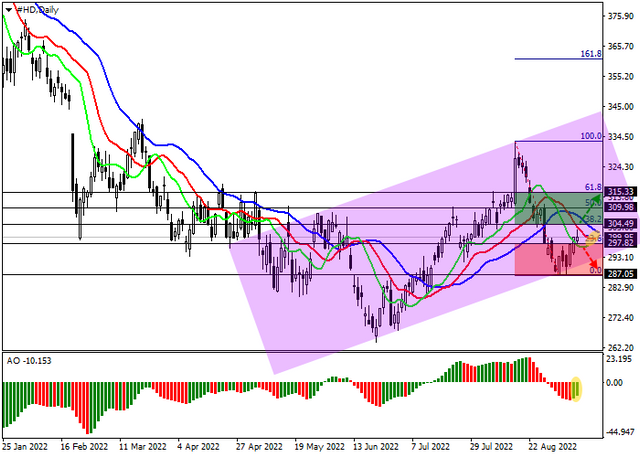Select the 61.8 Fibonacci level label
640x457 pixels.
[593, 187]
